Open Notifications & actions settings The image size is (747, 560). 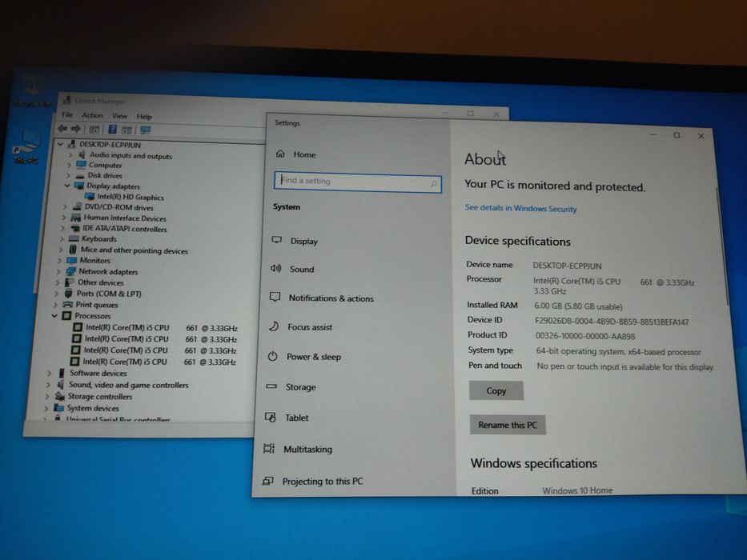pos(331,298)
